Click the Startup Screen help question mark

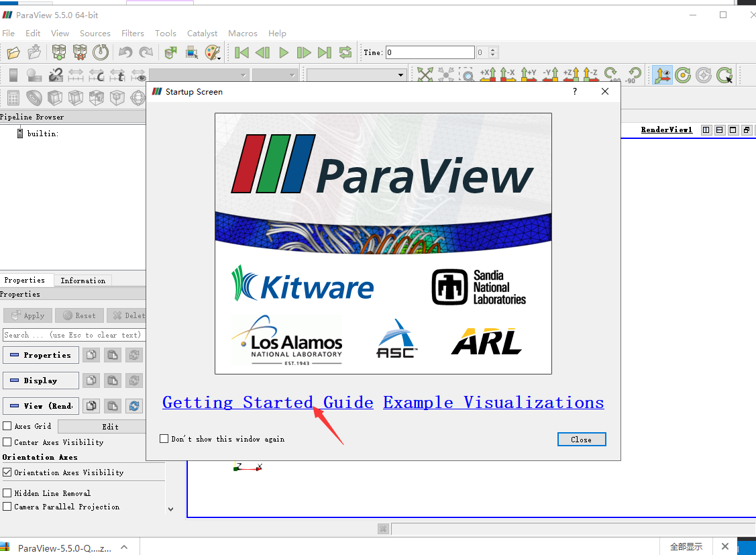[x=575, y=92]
